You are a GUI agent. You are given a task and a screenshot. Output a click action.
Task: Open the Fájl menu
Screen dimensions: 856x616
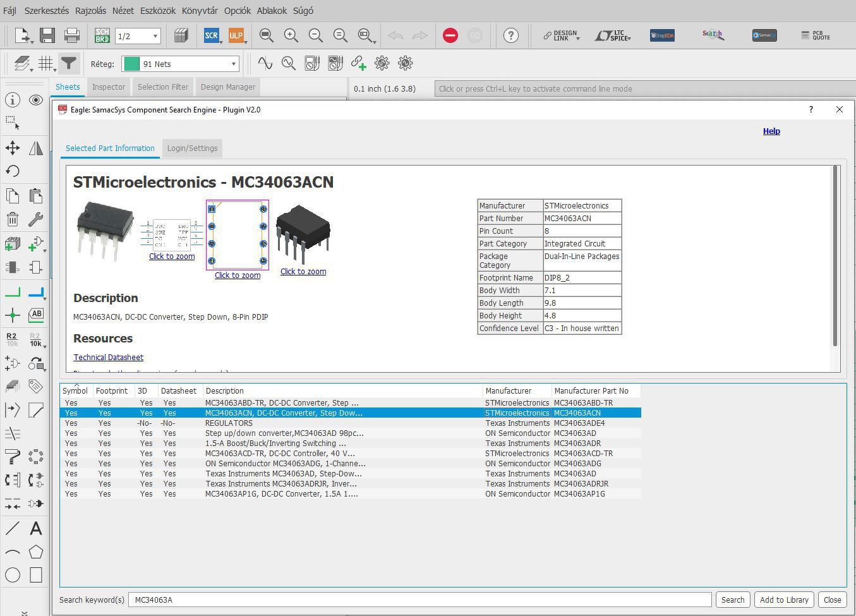9,11
